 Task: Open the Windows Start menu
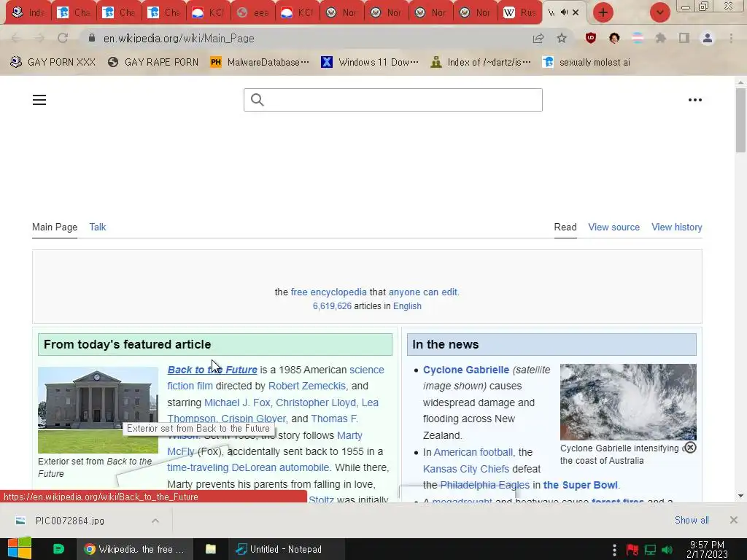click(19, 548)
